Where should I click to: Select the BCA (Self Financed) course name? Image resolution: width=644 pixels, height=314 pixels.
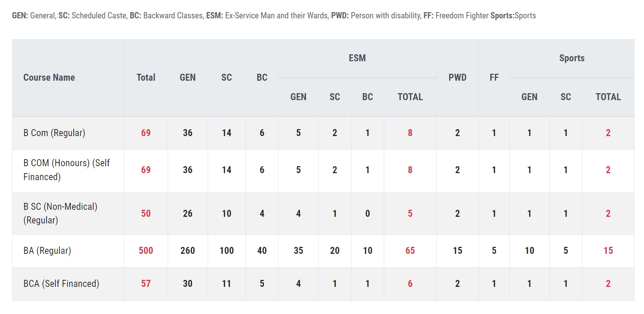coord(61,284)
